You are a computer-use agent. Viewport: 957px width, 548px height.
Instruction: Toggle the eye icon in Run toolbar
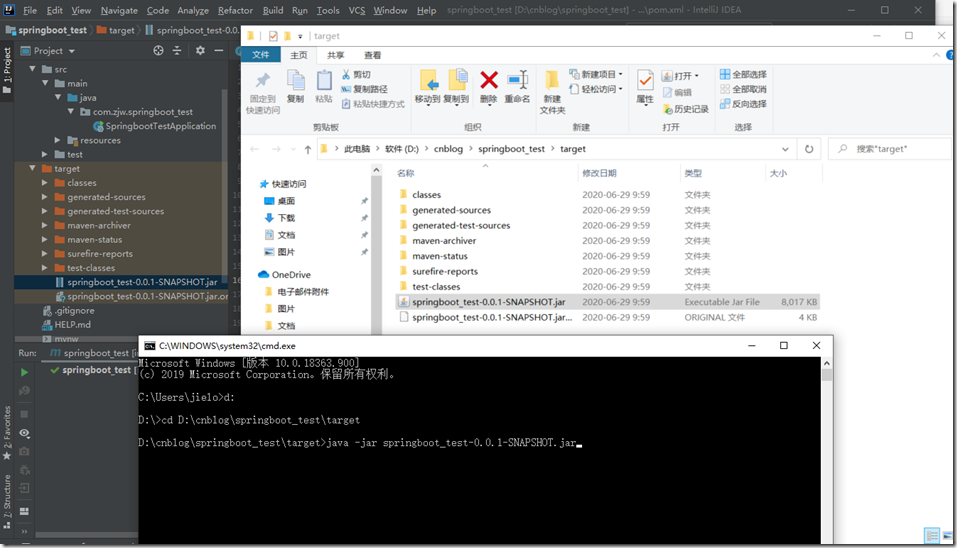[x=24, y=433]
